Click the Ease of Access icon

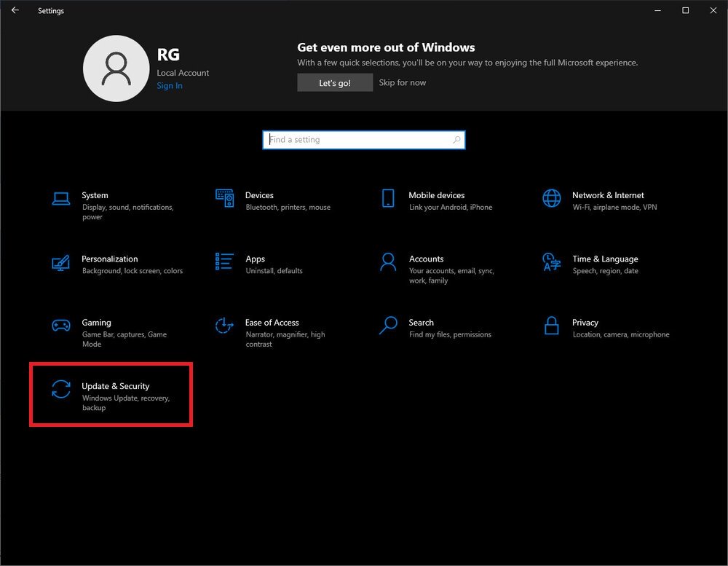[x=224, y=326]
